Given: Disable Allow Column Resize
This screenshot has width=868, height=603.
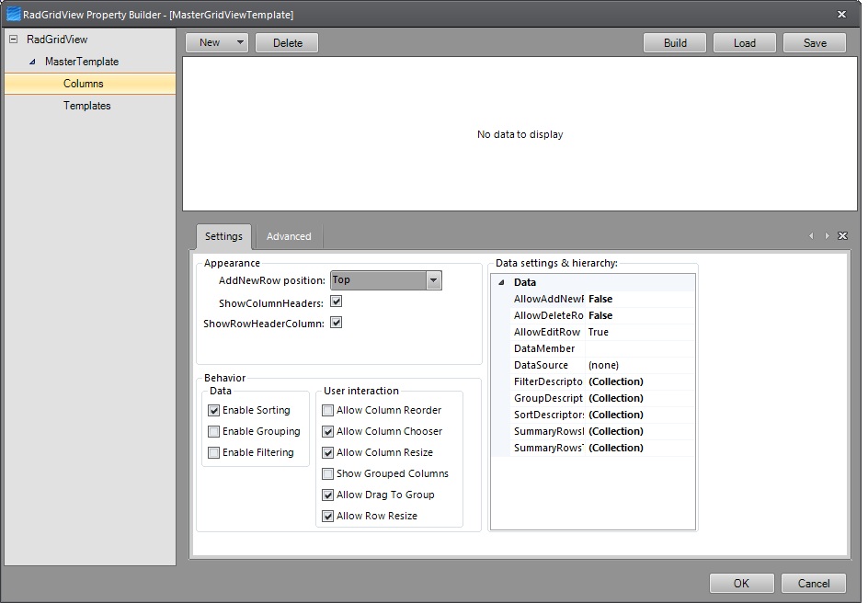Looking at the screenshot, I should pyautogui.click(x=327, y=452).
